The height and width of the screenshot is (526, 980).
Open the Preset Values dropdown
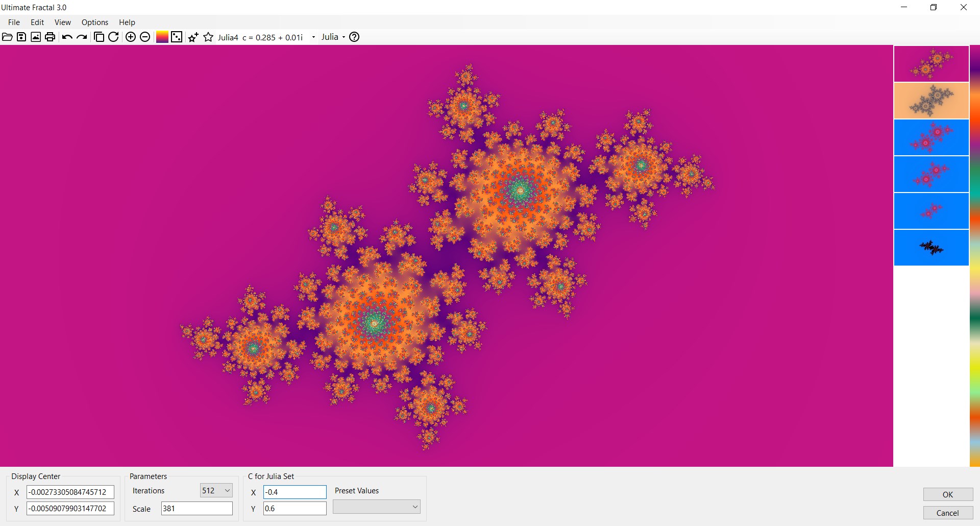point(377,507)
